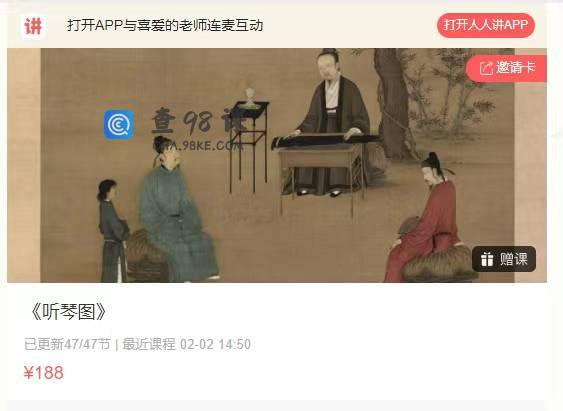Select the 赠课 gift course label
This screenshot has width=563, height=411.
click(514, 259)
